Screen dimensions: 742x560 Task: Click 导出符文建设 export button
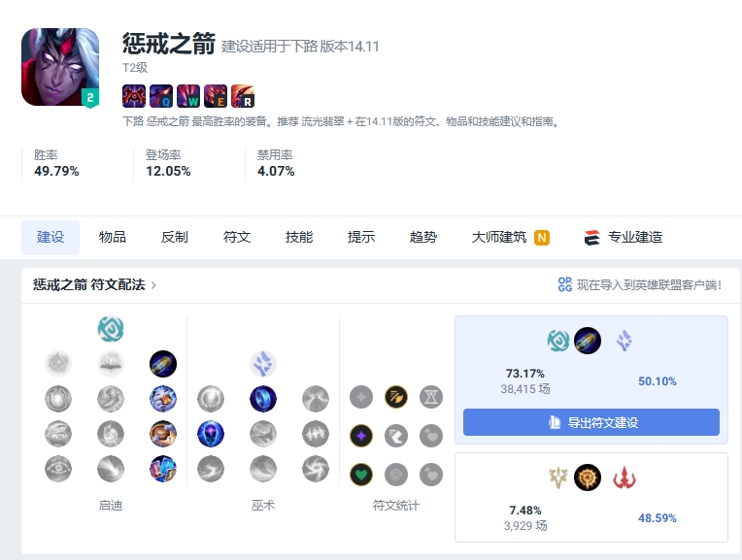tap(591, 422)
